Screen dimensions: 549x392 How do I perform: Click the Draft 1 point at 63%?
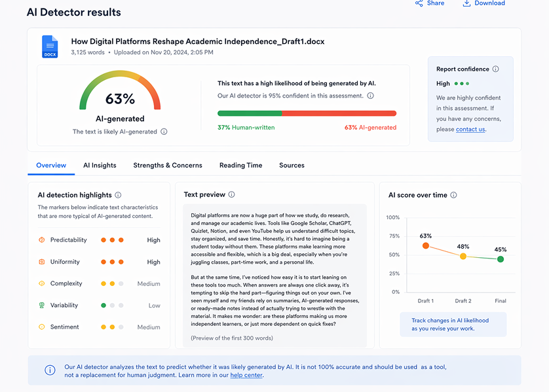(x=426, y=246)
